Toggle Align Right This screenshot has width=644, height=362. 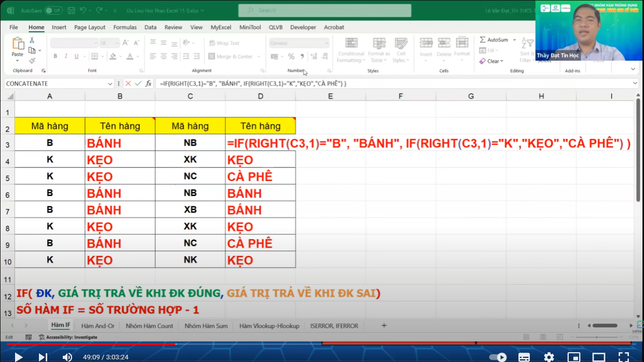[x=174, y=56]
